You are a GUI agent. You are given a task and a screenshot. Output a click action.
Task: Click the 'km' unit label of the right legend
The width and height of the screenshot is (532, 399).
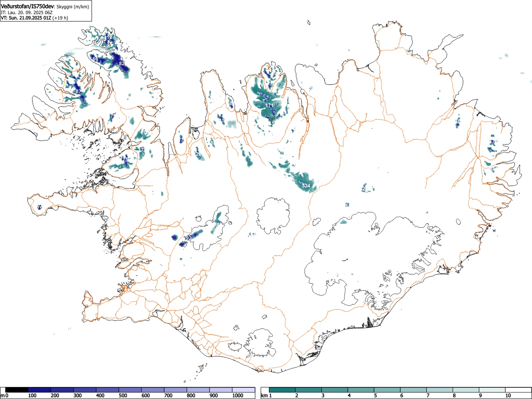(264, 396)
